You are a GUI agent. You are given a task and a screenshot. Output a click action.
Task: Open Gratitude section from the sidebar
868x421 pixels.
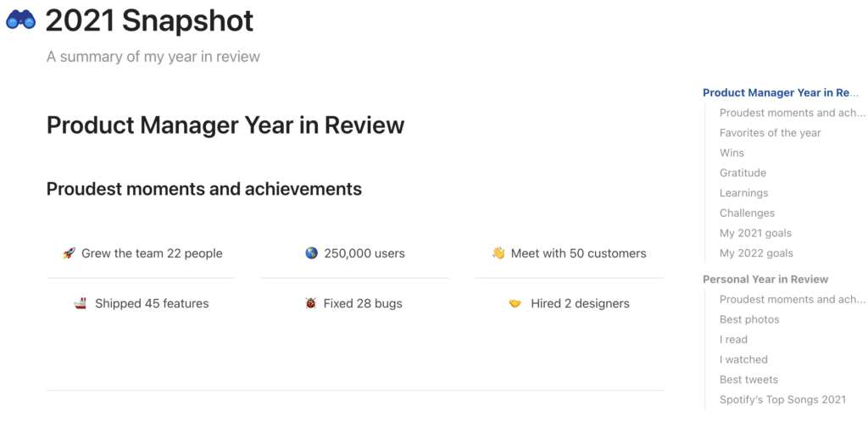(x=743, y=173)
